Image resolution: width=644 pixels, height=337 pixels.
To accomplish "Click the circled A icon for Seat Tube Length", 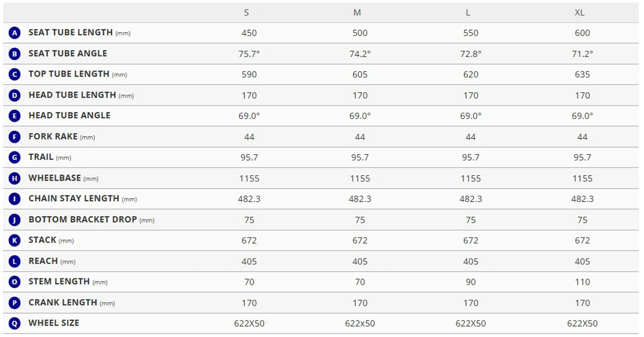I will pos(14,33).
